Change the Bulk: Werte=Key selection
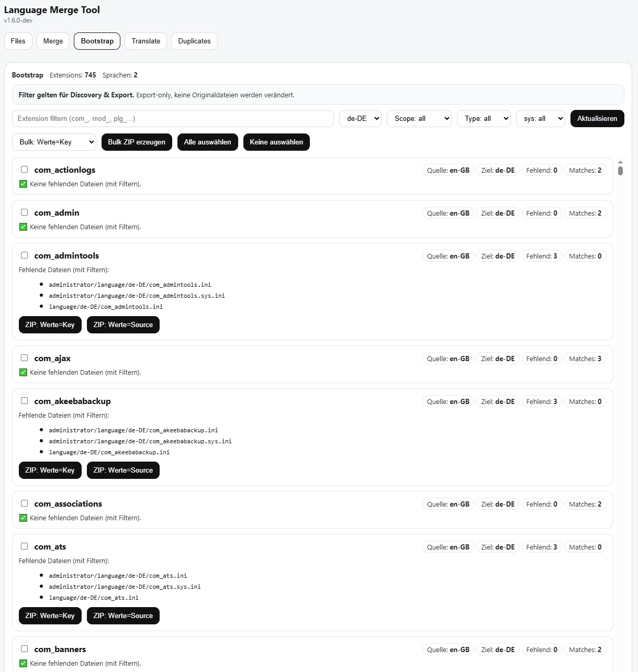The height and width of the screenshot is (672, 638). (x=54, y=142)
